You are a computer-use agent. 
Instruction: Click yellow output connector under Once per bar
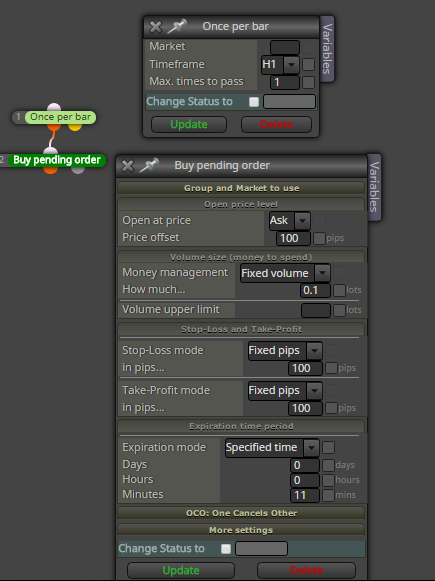tap(75, 127)
